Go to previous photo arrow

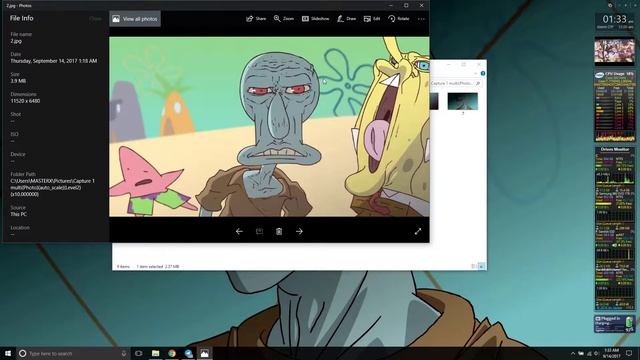tap(239, 231)
